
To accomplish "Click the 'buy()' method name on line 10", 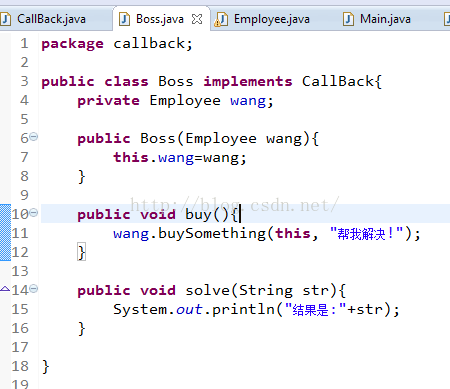I will [x=207, y=215].
